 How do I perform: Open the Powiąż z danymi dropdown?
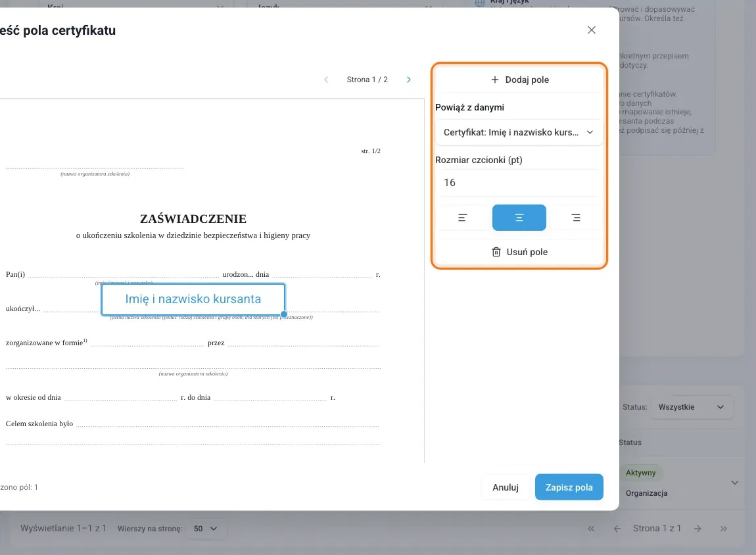519,132
